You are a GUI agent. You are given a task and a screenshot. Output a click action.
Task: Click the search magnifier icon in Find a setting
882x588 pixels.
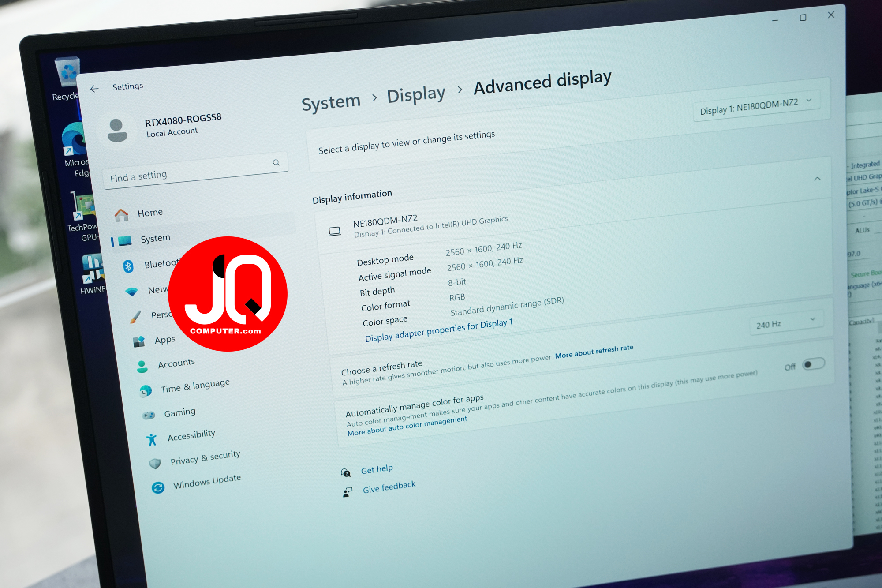pyautogui.click(x=277, y=163)
